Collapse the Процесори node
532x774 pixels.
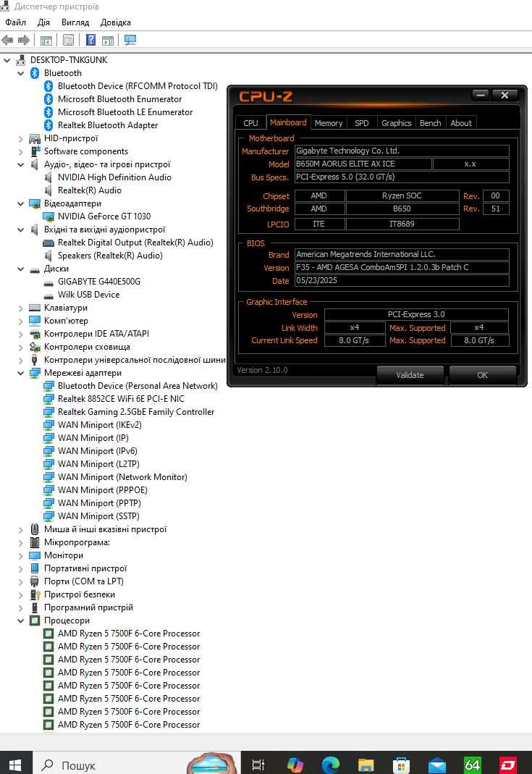click(21, 621)
